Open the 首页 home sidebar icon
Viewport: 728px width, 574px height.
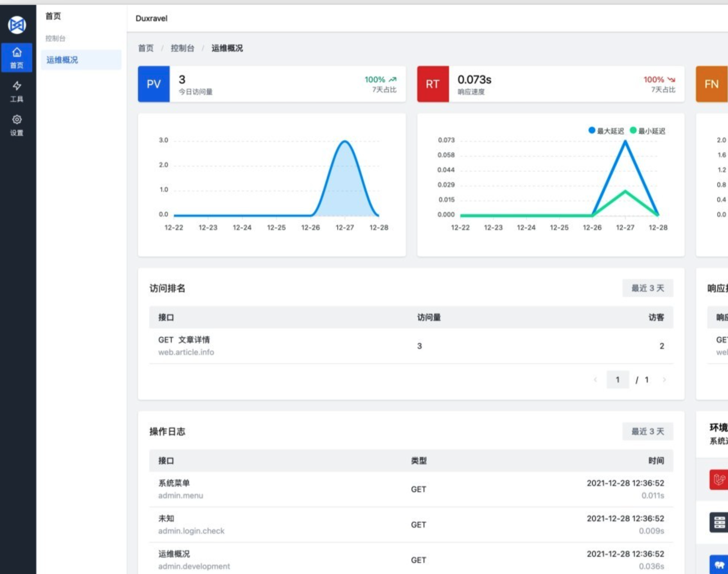(17, 57)
